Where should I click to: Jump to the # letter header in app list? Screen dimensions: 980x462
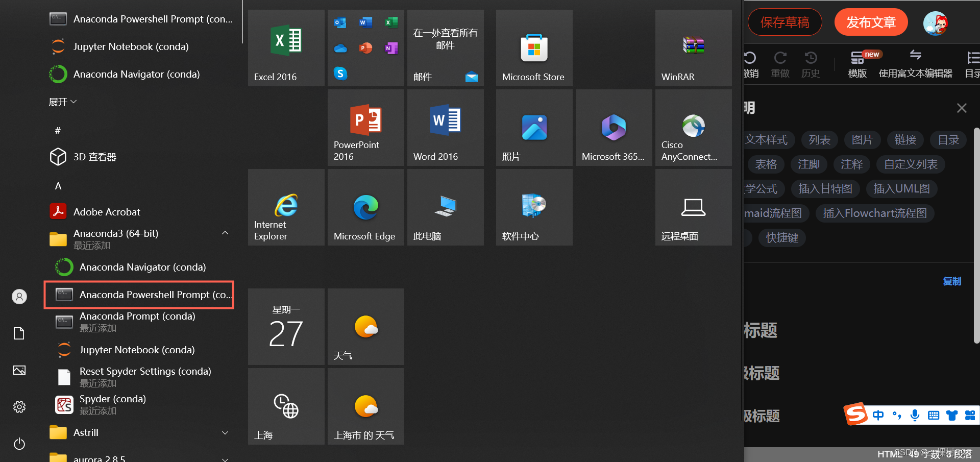pos(58,131)
